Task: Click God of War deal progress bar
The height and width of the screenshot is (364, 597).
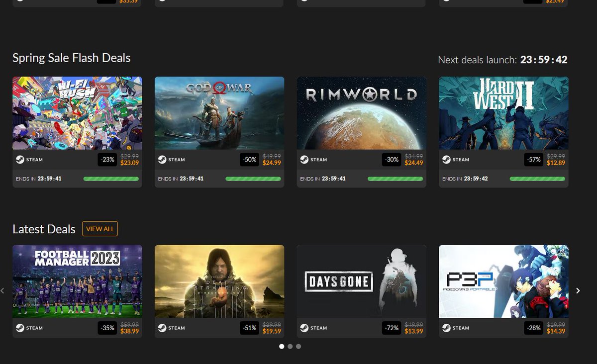Action: (253, 179)
